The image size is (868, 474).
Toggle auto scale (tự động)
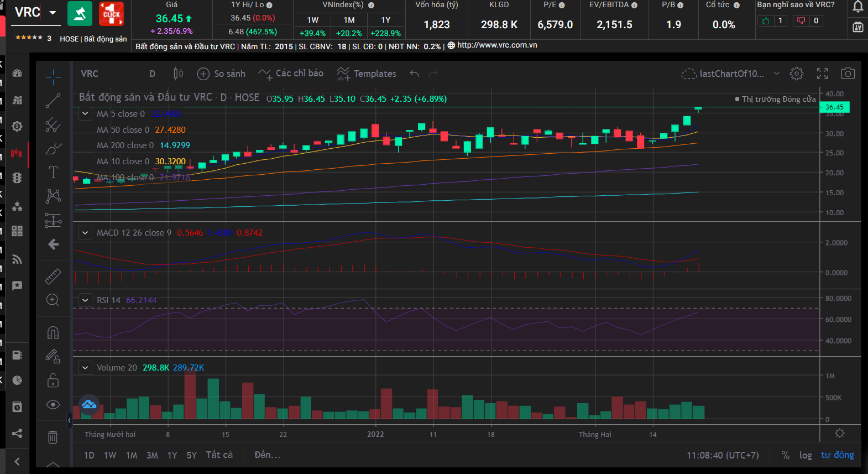(x=837, y=455)
